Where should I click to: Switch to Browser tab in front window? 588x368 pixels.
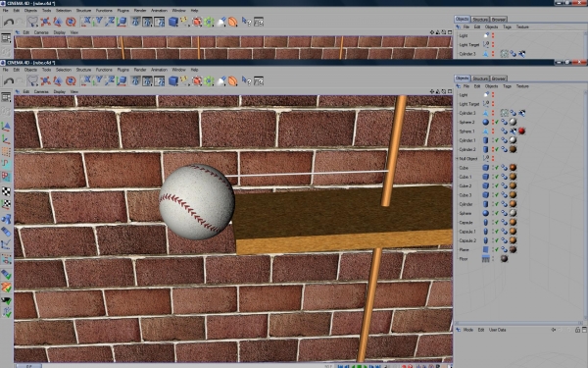click(x=499, y=79)
